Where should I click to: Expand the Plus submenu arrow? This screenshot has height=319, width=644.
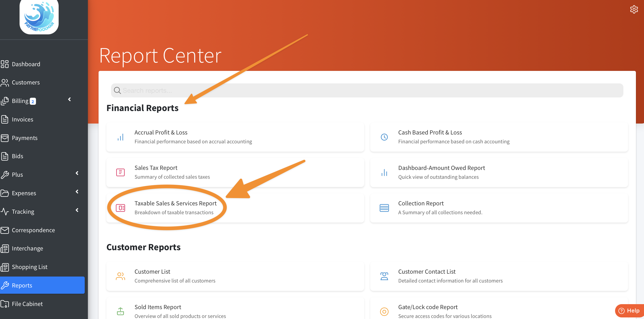77,173
